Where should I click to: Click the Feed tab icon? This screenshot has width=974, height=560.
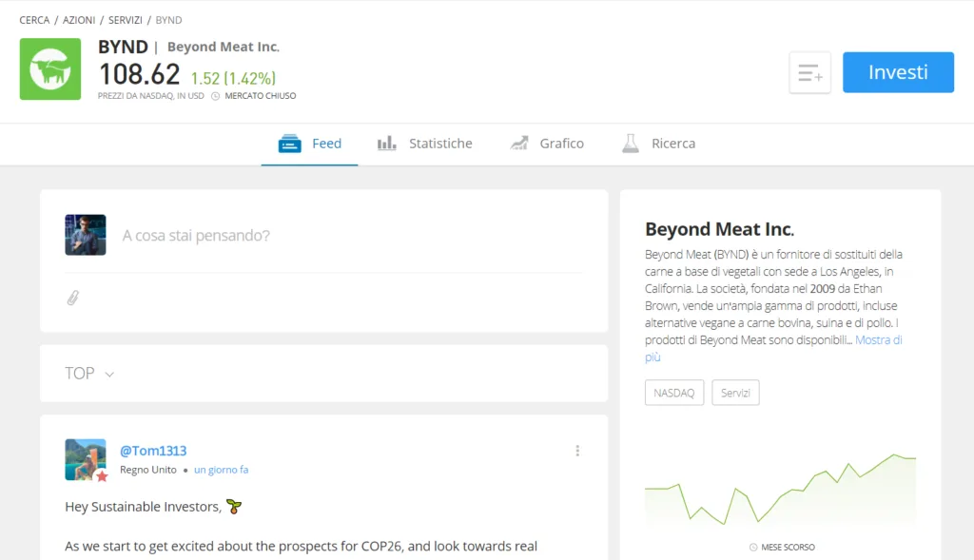point(289,144)
